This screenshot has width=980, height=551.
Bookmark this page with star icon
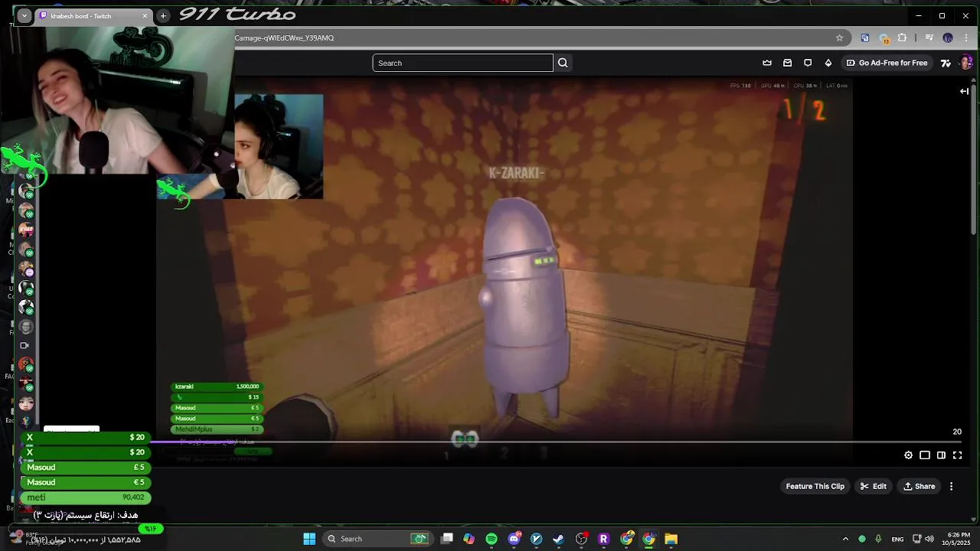coord(839,37)
